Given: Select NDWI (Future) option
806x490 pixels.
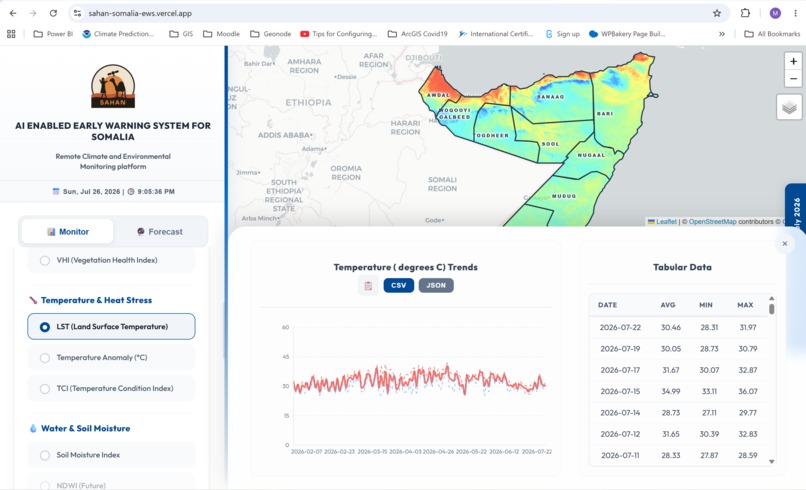Looking at the screenshot, I should [112, 484].
